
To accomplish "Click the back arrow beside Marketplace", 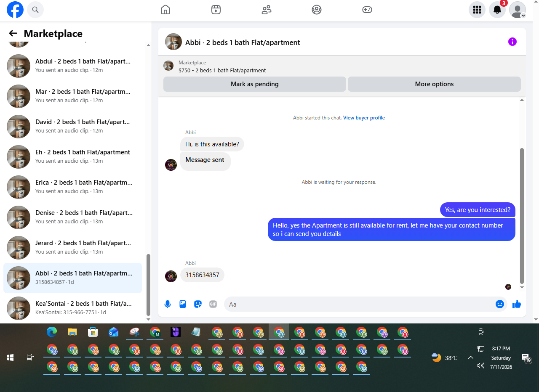I will point(13,34).
